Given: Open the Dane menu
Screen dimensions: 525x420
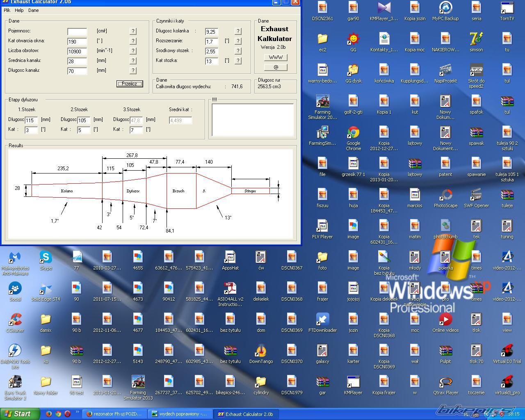Looking at the screenshot, I should 34,10.
